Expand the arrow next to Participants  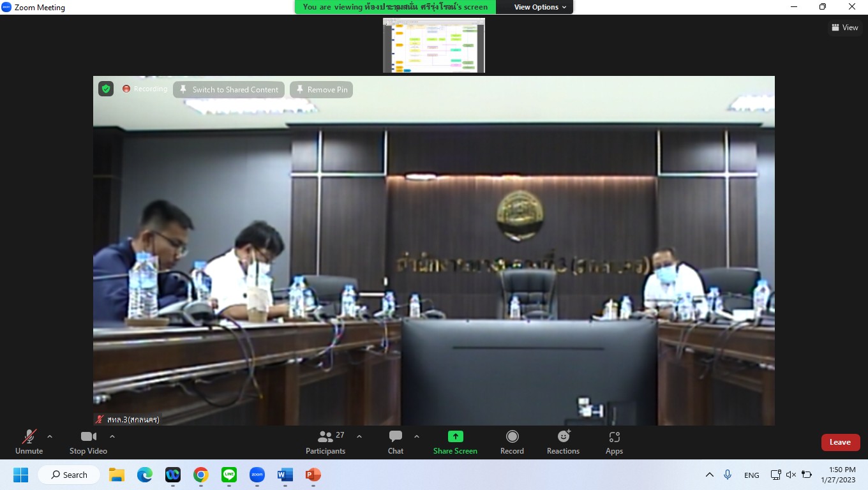click(359, 436)
